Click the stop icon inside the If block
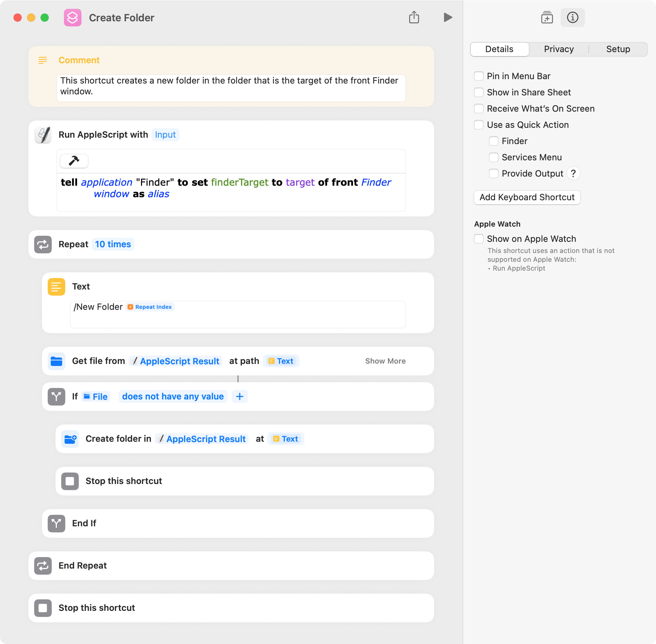The image size is (656, 644). point(70,481)
